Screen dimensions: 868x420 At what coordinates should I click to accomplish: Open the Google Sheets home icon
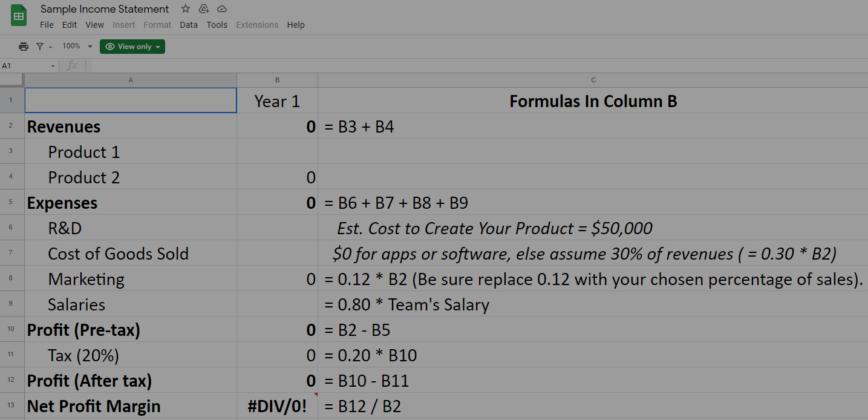[x=18, y=15]
